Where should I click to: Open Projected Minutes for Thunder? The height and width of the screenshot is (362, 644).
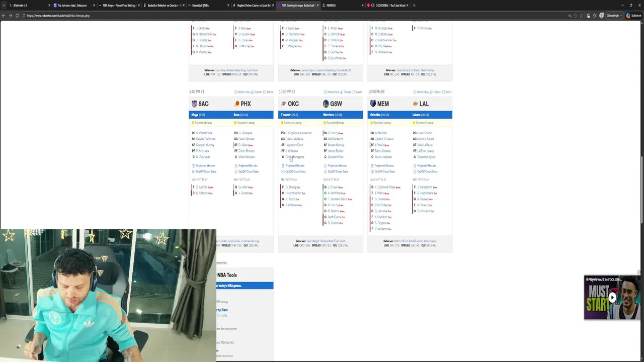pos(293,165)
